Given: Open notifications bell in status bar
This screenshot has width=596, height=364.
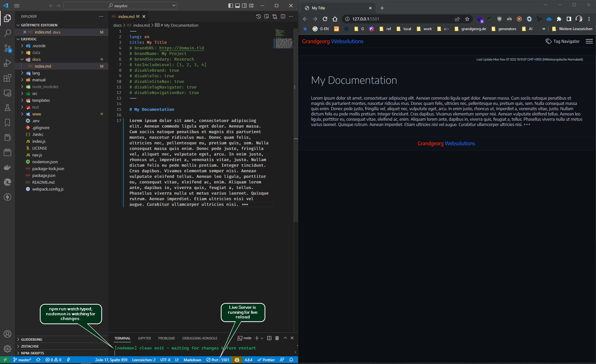Looking at the screenshot, I should coord(291,360).
